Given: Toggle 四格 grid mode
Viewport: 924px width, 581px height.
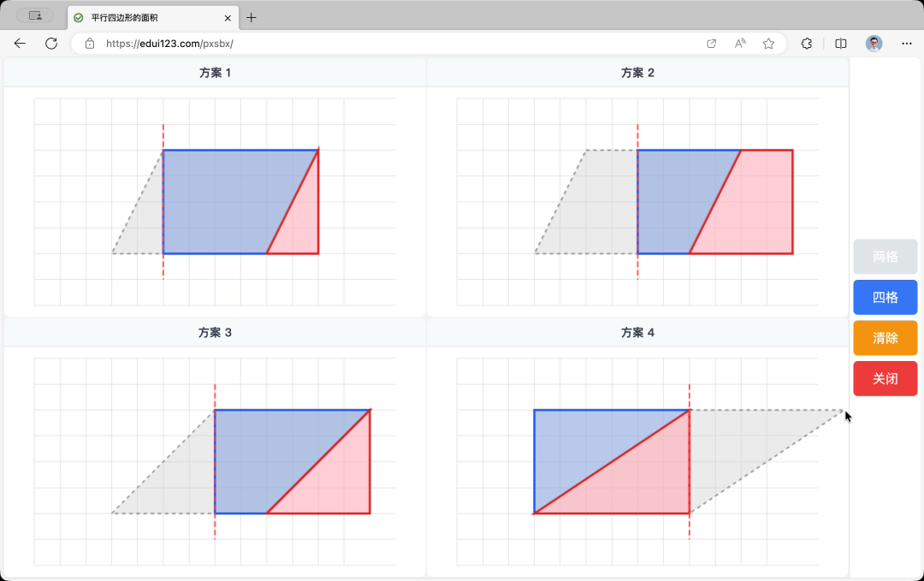Looking at the screenshot, I should tap(885, 297).
